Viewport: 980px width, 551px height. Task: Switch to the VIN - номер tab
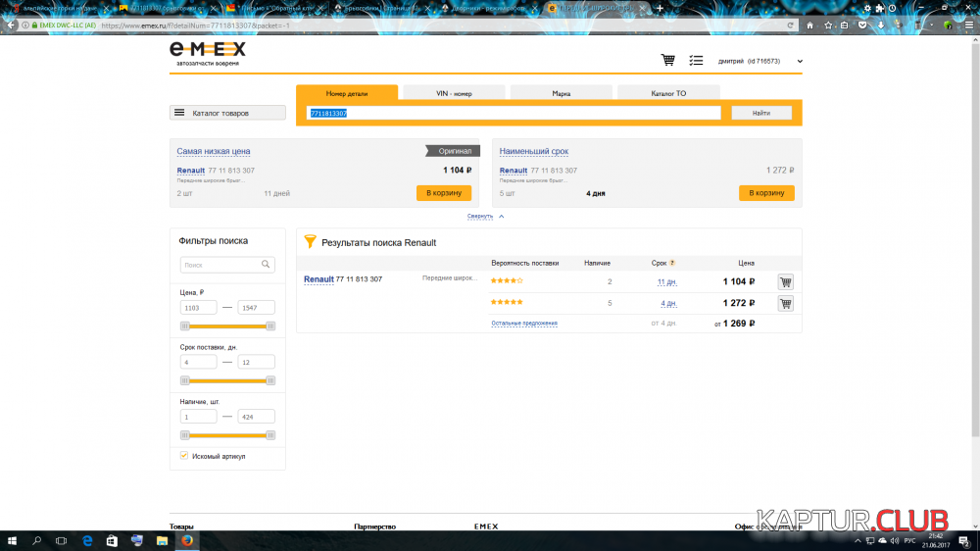point(454,93)
